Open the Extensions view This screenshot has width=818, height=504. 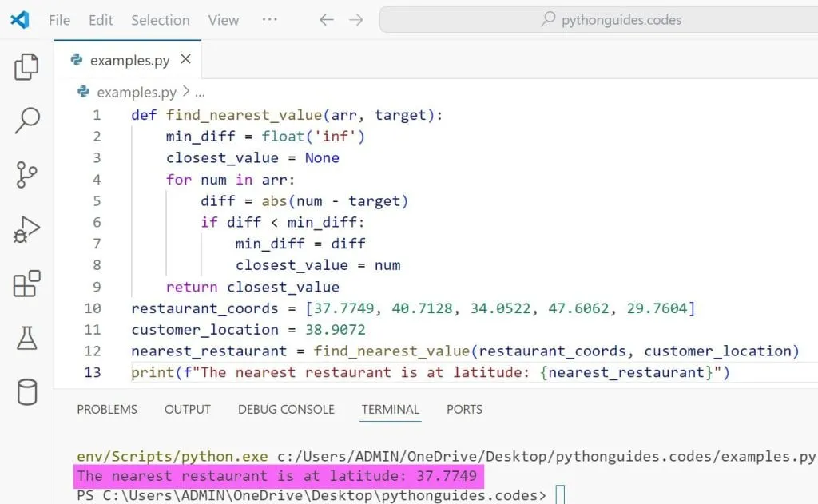(26, 284)
